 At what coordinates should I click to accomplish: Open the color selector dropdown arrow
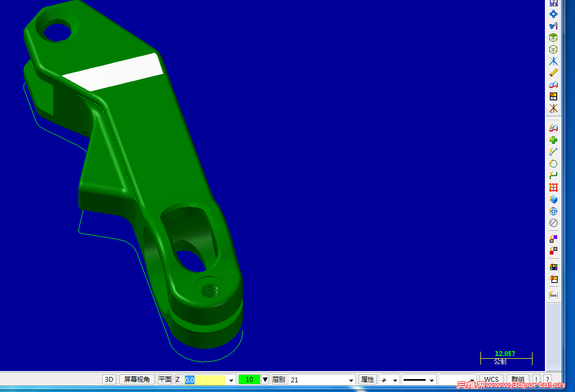pyautogui.click(x=265, y=380)
